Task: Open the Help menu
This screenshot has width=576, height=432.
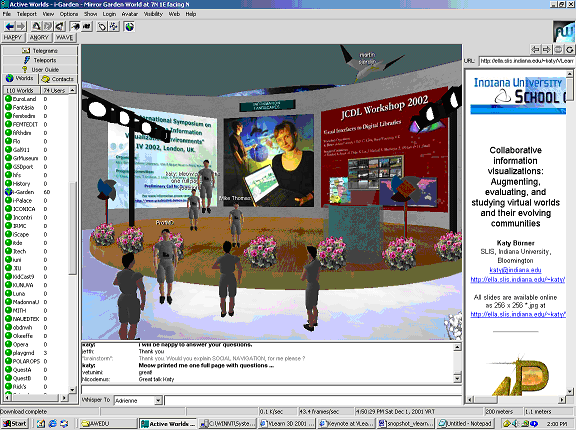Action: pyautogui.click(x=191, y=14)
